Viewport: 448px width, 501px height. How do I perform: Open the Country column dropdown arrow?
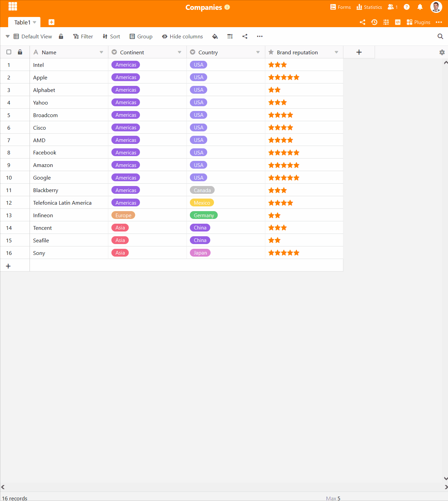[258, 52]
